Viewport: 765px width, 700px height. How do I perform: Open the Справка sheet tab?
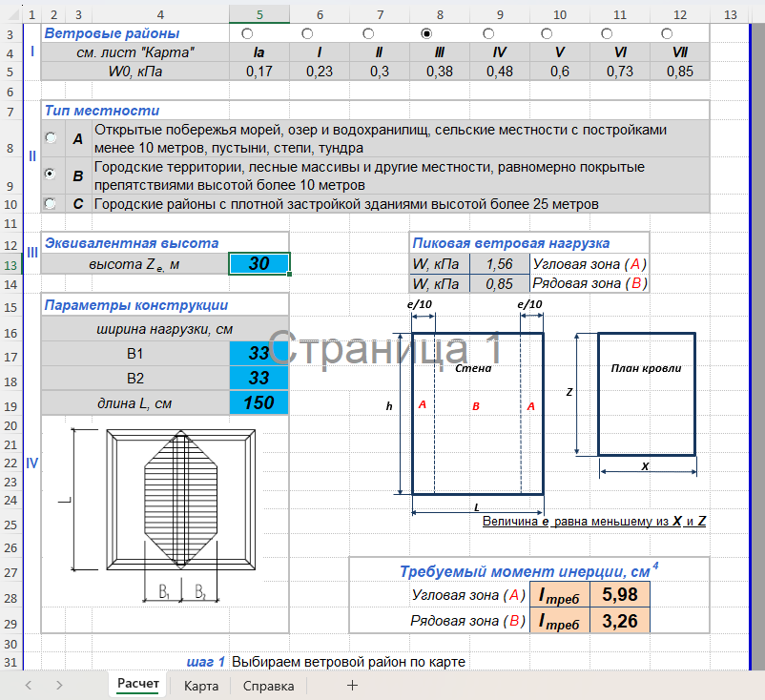pyautogui.click(x=268, y=686)
